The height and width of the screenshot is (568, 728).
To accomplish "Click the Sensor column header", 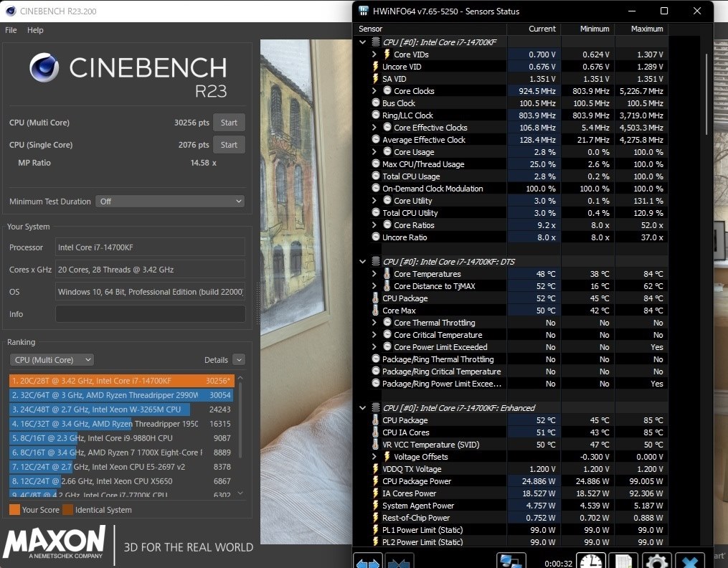I will tap(431, 29).
